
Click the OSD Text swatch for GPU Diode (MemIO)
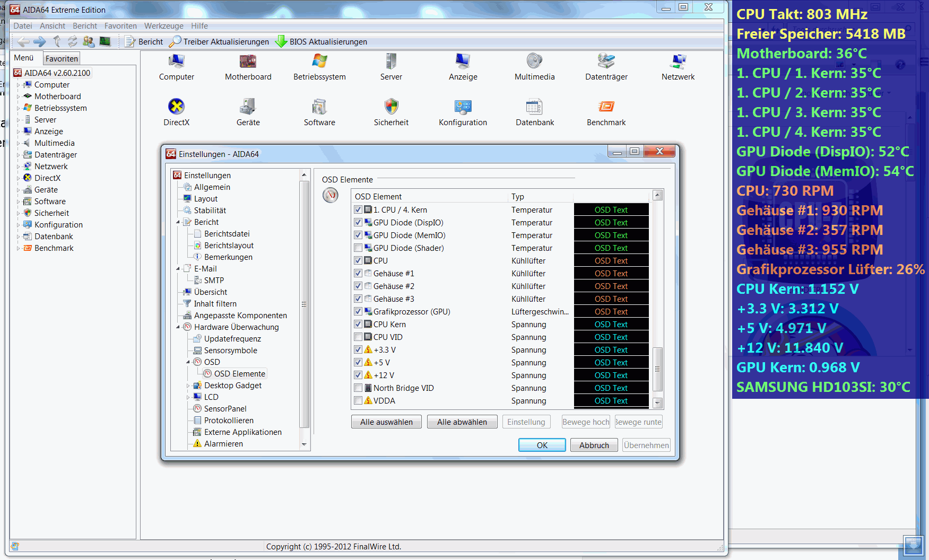611,235
